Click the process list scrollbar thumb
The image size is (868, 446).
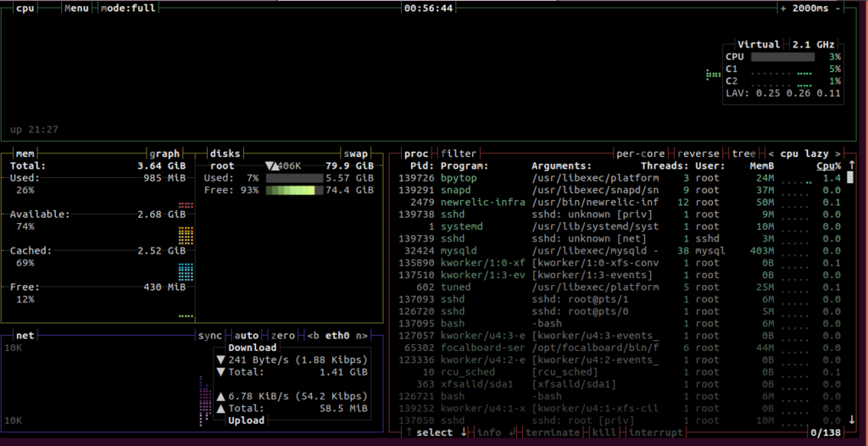click(850, 177)
